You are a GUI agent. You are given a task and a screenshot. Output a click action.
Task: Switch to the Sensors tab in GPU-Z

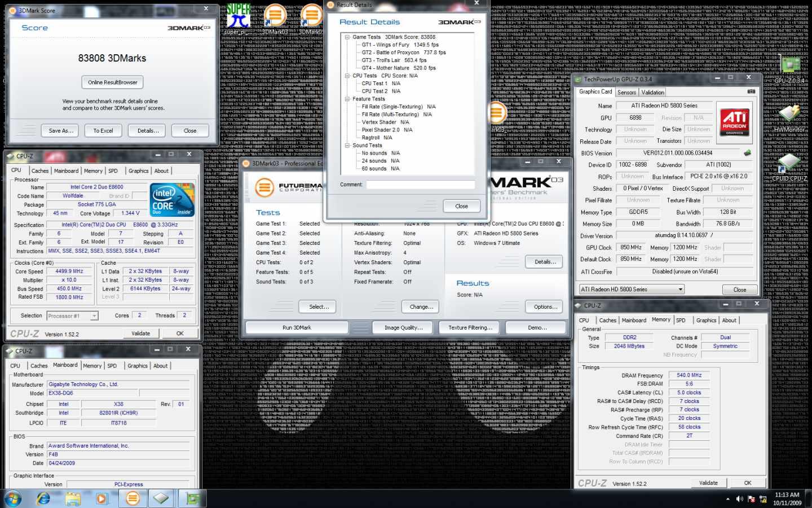click(x=626, y=93)
